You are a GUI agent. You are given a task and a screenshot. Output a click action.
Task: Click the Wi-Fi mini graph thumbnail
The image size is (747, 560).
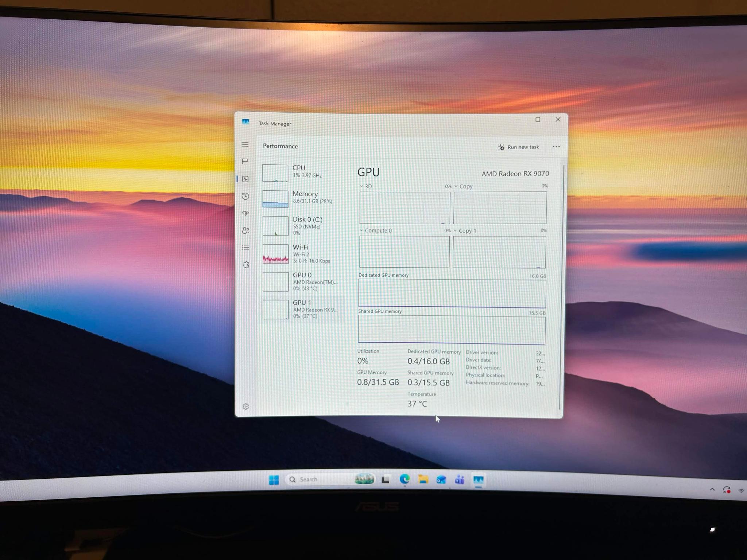pyautogui.click(x=276, y=254)
